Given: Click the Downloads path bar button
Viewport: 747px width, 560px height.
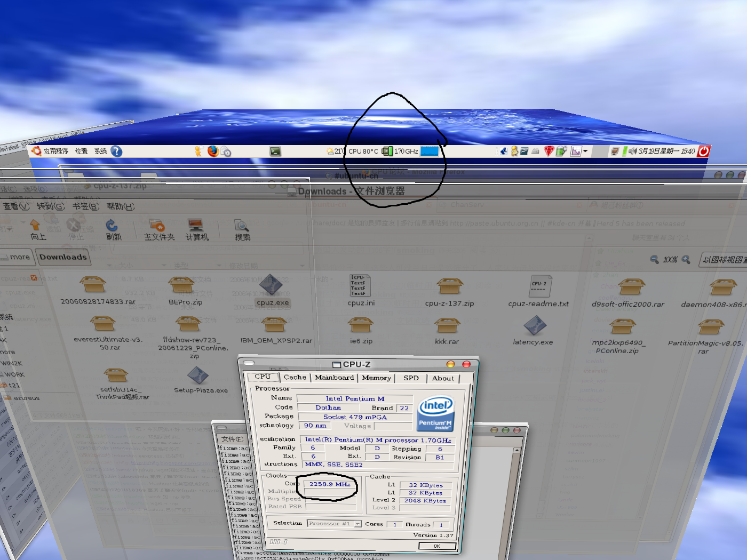Looking at the screenshot, I should [x=63, y=257].
